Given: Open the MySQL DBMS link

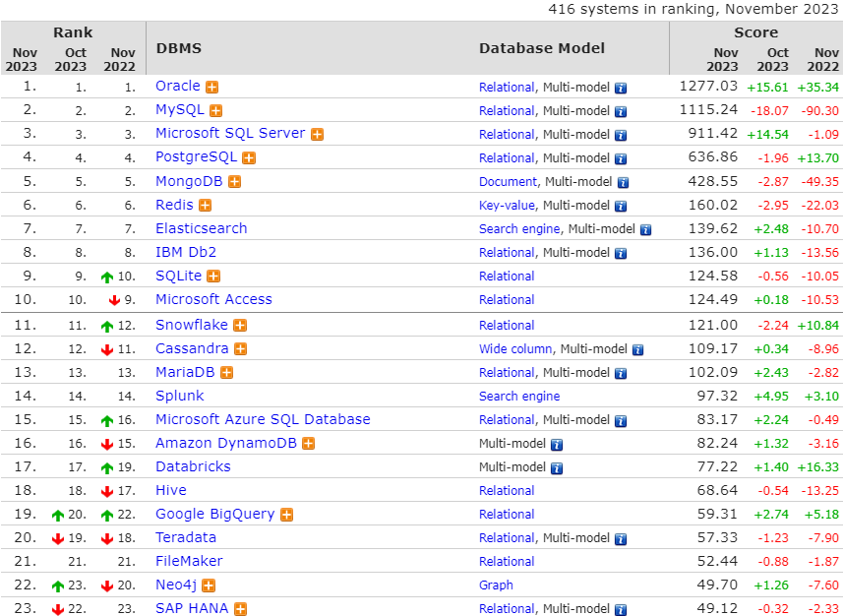Looking at the screenshot, I should pyautogui.click(x=180, y=110).
